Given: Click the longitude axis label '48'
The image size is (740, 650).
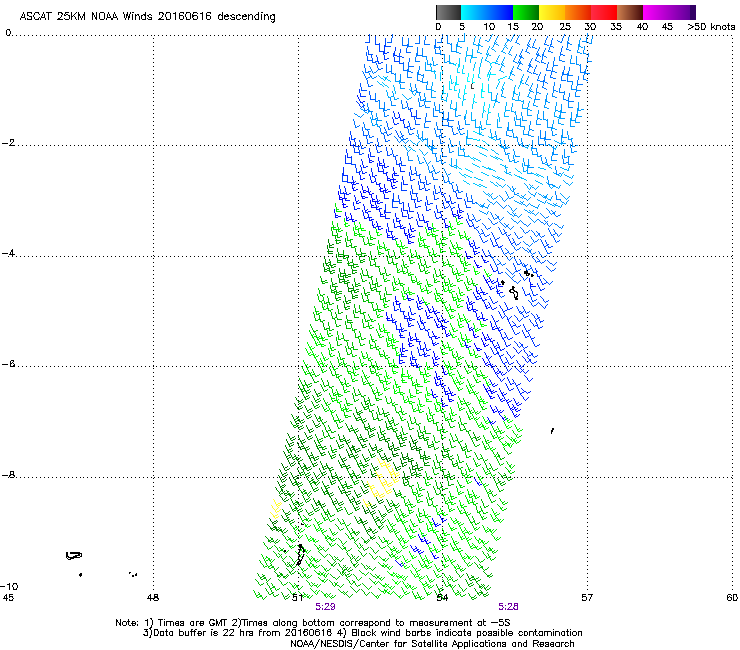Looking at the screenshot, I should 153,598.
